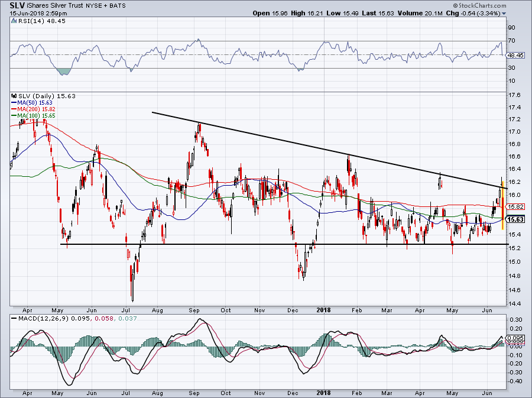Click the Chg -0.54 (-3.34%) value

click(473, 13)
